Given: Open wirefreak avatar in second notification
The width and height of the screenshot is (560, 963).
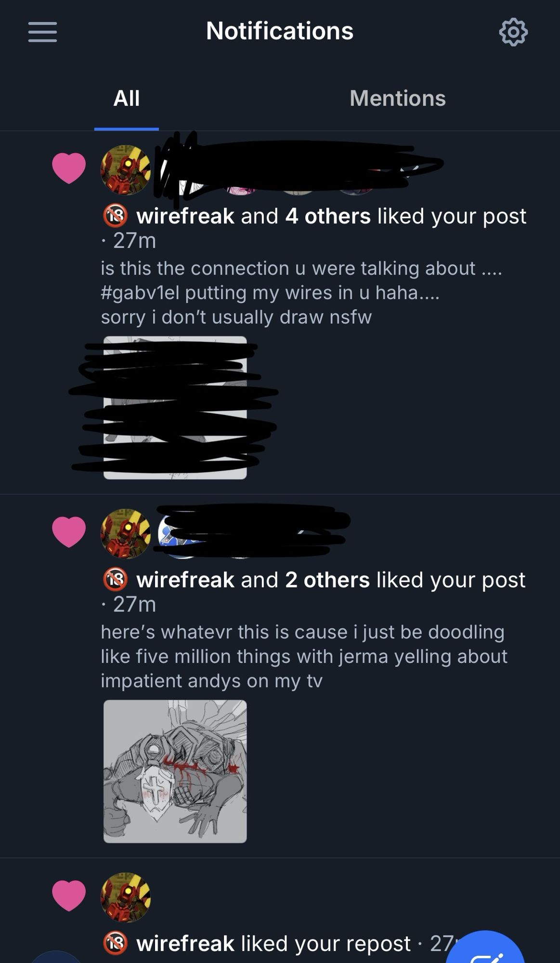Looking at the screenshot, I should pos(126,534).
